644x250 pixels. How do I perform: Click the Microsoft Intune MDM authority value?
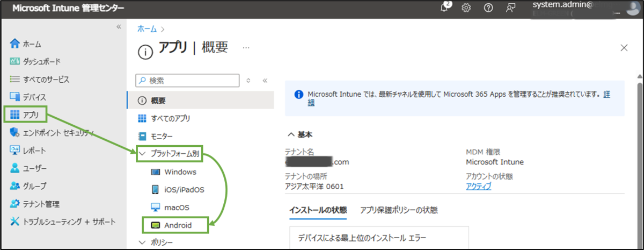[x=495, y=162]
